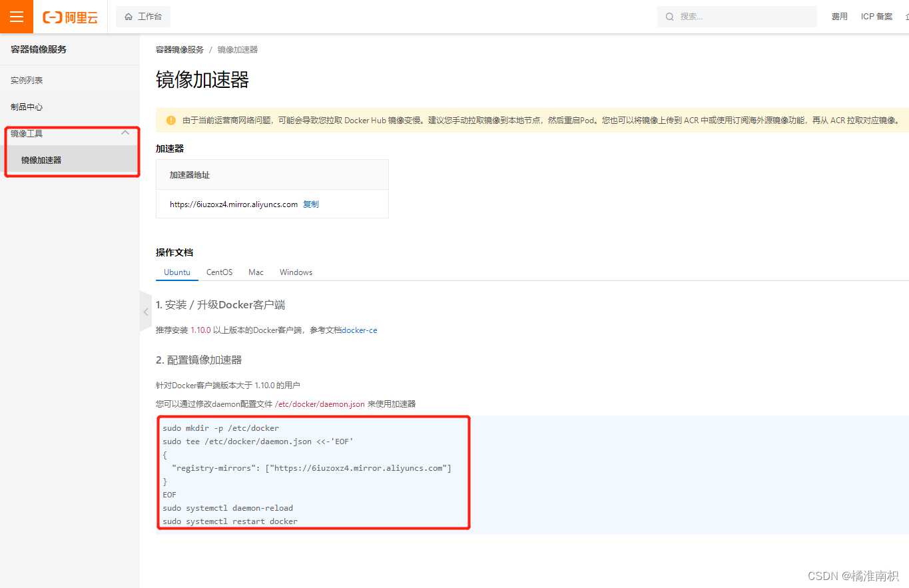Open the ICP 备案 link
The height and width of the screenshot is (588, 909).
tap(876, 17)
